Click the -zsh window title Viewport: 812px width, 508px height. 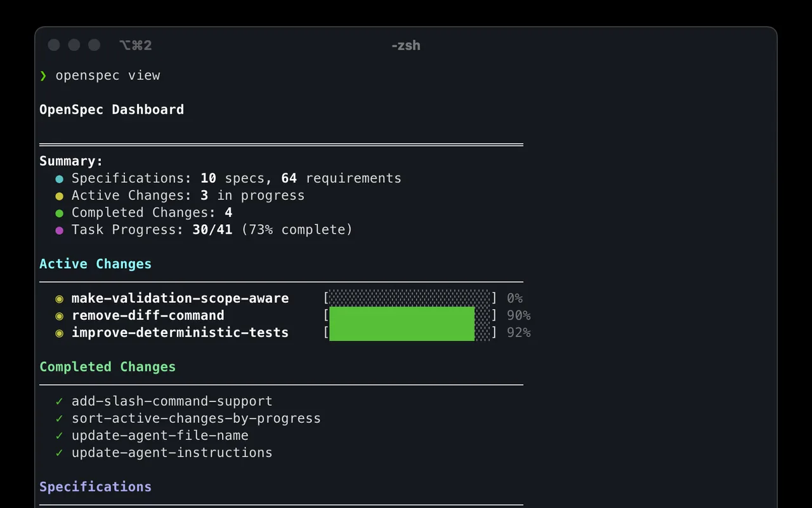[405, 46]
